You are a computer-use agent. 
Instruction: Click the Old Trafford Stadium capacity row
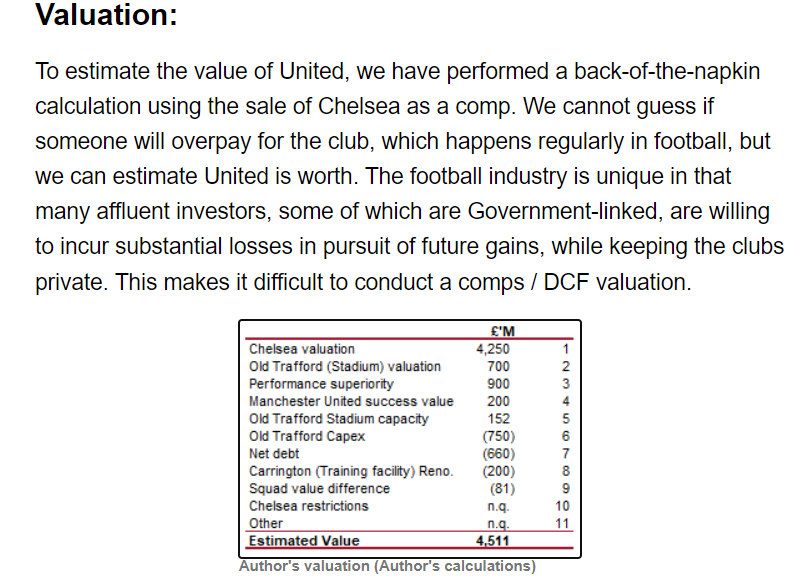coord(410,419)
